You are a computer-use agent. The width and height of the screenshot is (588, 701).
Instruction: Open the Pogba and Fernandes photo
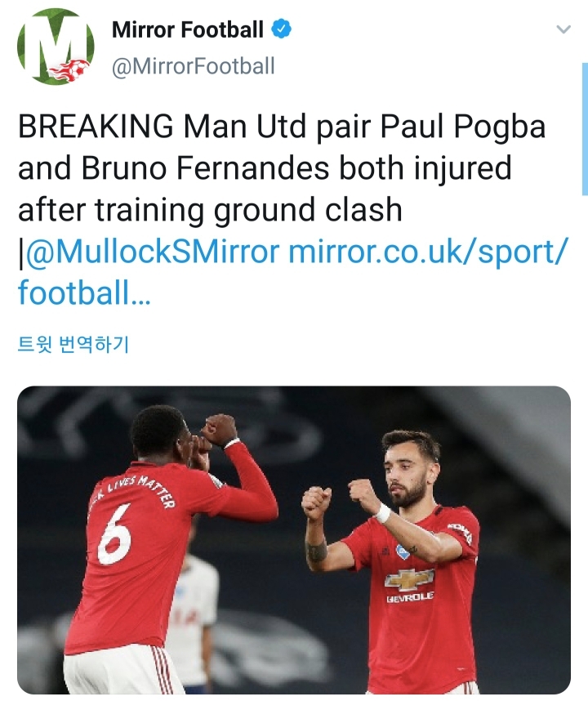click(x=294, y=540)
